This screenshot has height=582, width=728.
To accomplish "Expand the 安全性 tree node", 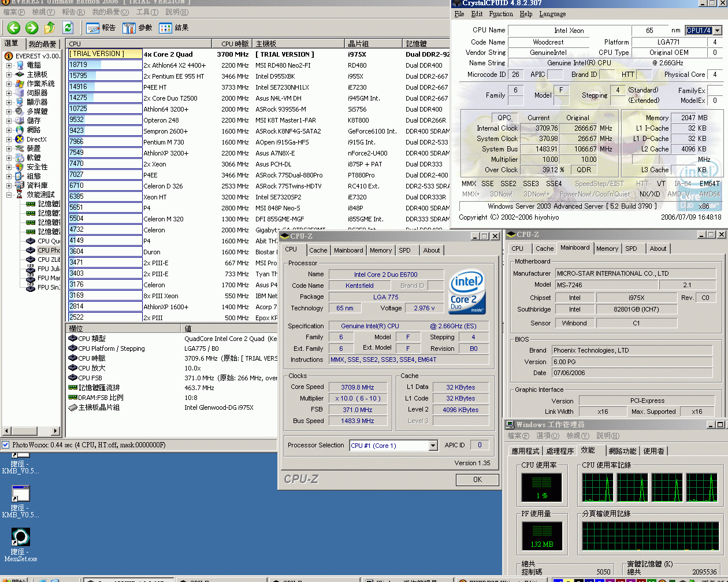I will (x=9, y=167).
